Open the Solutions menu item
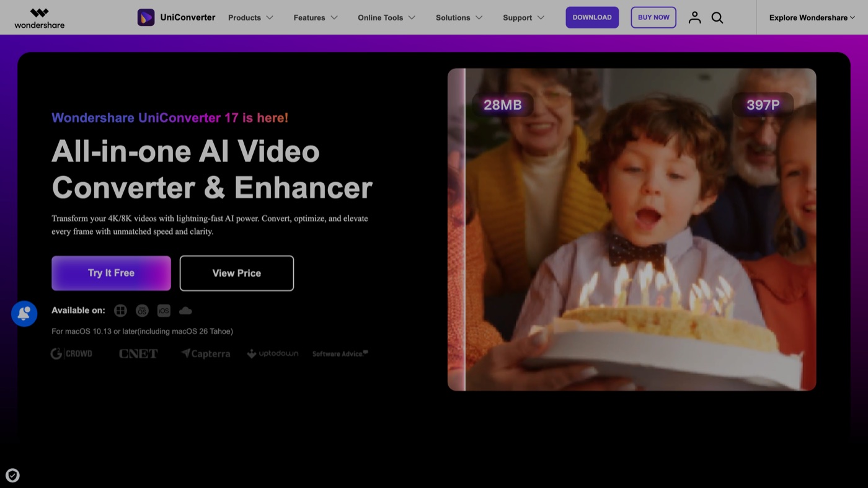The image size is (868, 488). coord(453,17)
